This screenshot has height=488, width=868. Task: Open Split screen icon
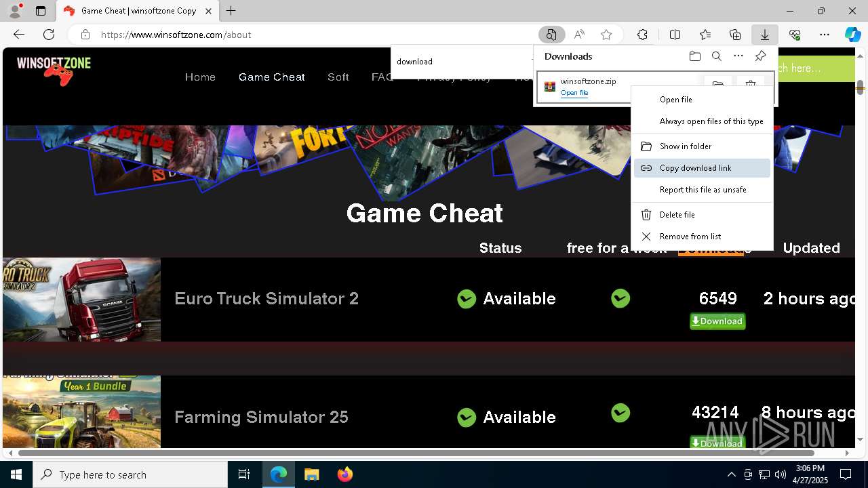pos(675,35)
